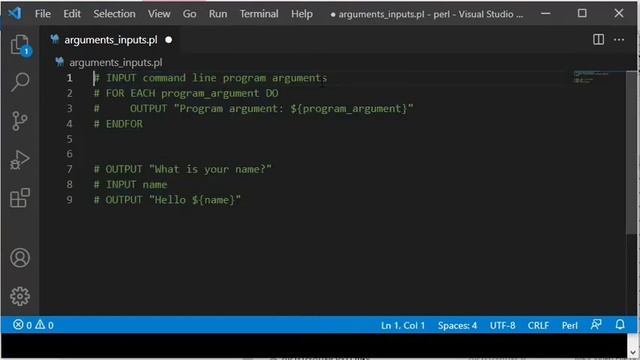Image resolution: width=640 pixels, height=360 pixels.
Task: Open the Terminal menu
Action: coord(259,14)
